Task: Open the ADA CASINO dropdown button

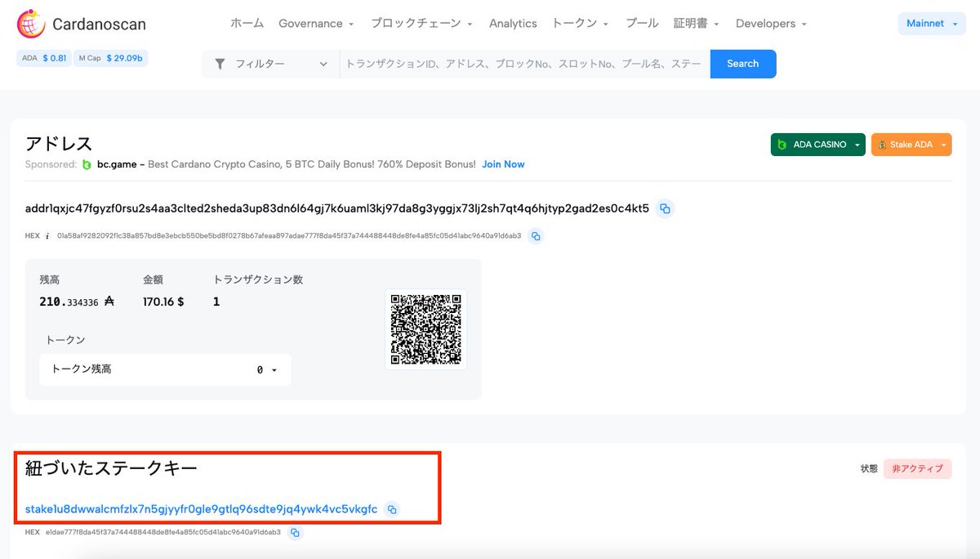Action: [x=817, y=145]
